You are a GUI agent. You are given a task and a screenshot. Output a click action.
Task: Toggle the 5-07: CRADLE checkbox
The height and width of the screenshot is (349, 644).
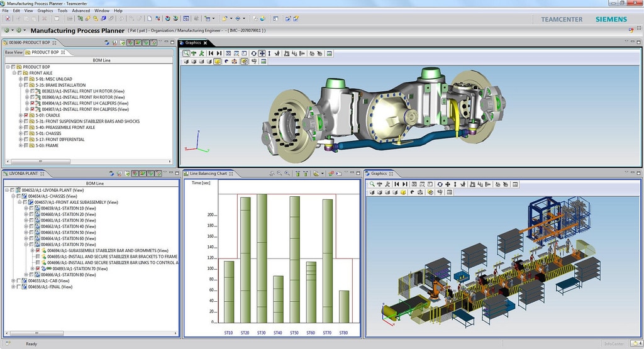26,115
